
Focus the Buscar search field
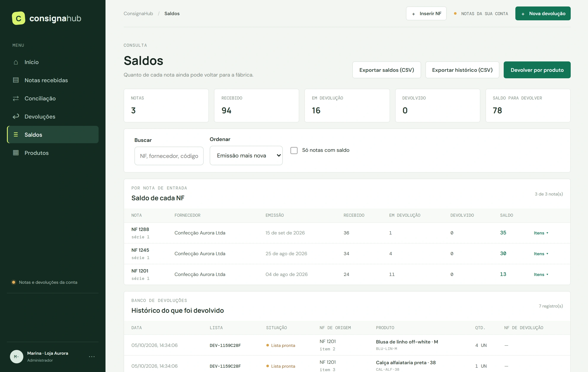pyautogui.click(x=169, y=156)
